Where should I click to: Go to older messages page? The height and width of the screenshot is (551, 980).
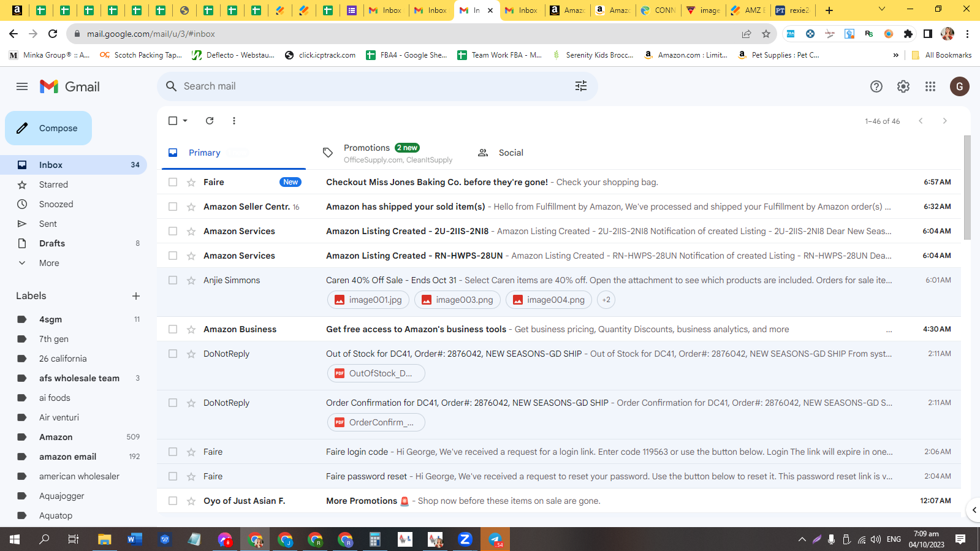click(945, 121)
